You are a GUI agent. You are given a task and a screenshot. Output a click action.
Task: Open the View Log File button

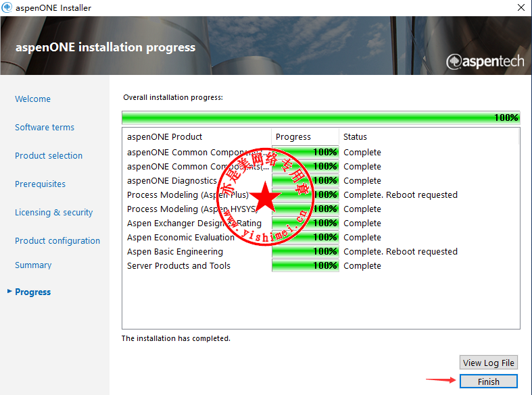[x=488, y=363]
